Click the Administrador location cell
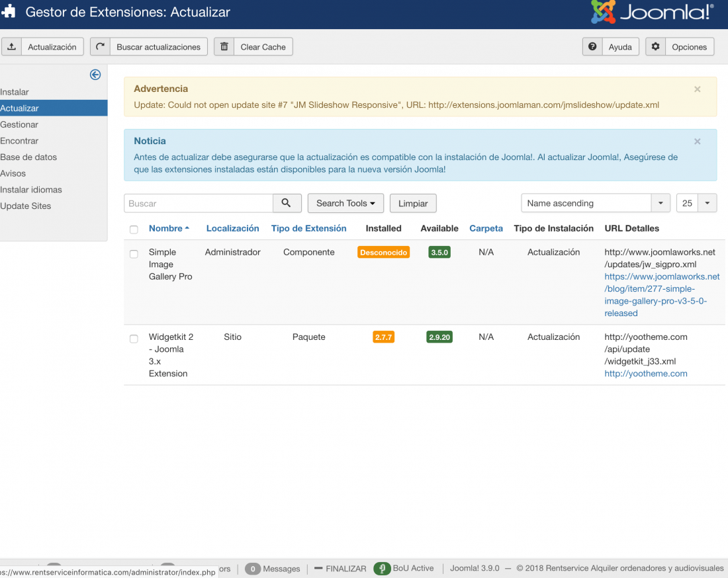The image size is (728, 578). pyautogui.click(x=232, y=252)
